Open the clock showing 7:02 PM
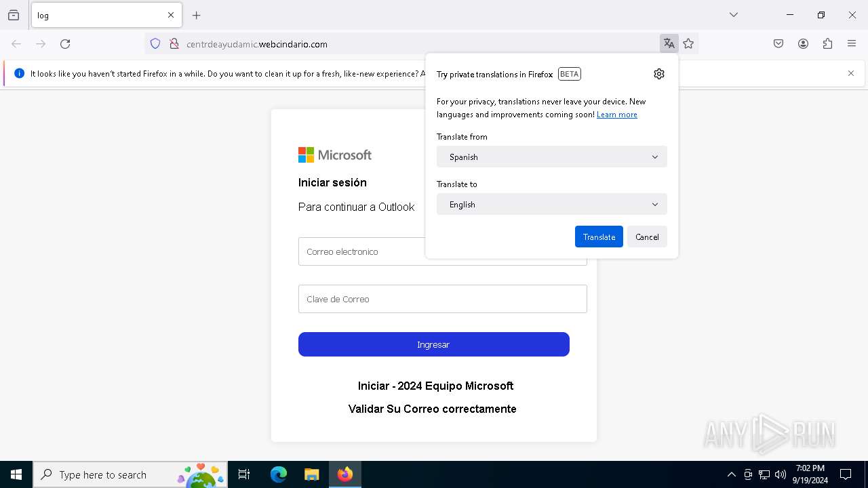868x488 pixels. [x=810, y=474]
